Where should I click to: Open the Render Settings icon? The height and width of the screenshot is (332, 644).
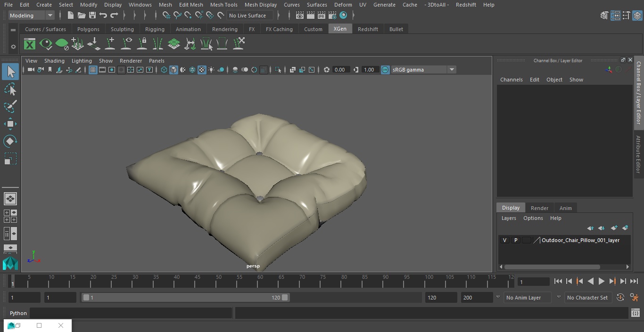(x=332, y=16)
